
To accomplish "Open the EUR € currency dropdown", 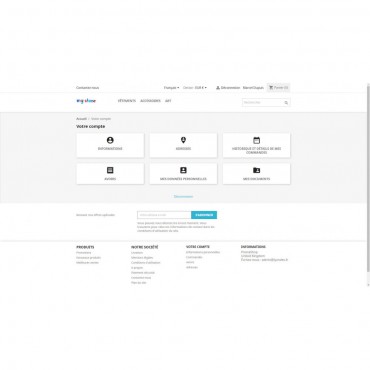I will [201, 88].
